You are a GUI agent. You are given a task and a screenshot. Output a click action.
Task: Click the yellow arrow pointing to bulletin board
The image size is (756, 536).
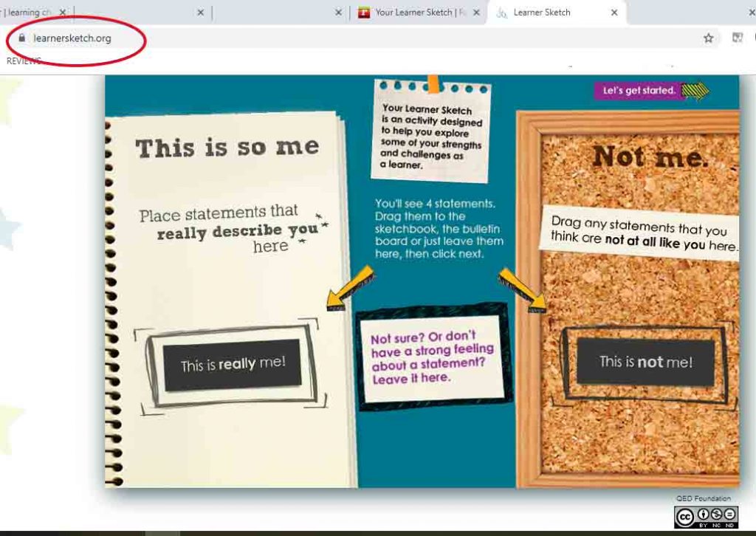click(523, 289)
